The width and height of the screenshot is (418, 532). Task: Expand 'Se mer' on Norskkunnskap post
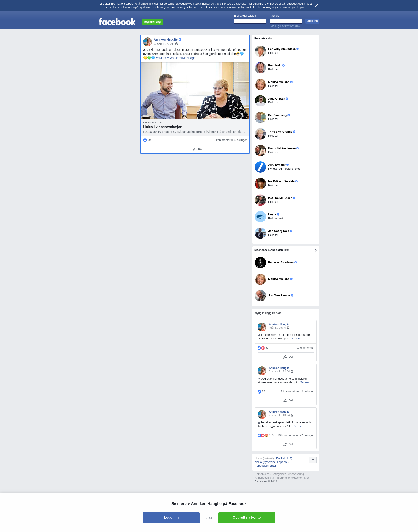coord(298,426)
